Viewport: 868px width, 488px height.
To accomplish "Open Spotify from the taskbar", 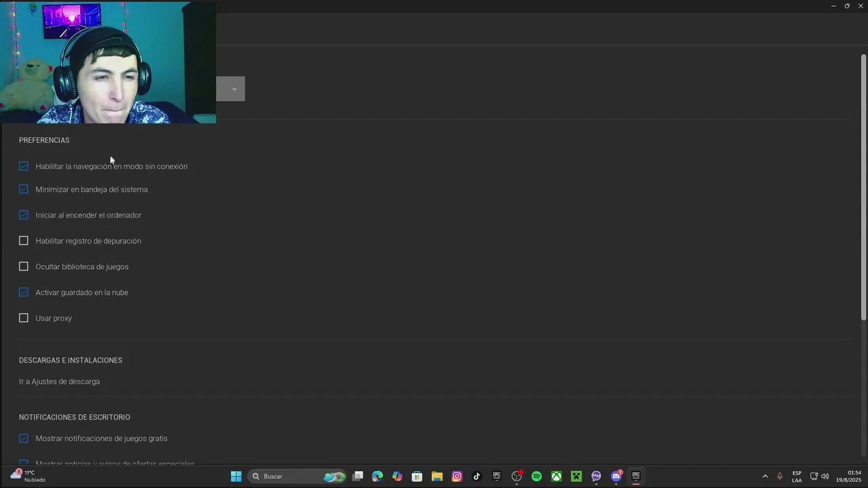I will point(536,476).
